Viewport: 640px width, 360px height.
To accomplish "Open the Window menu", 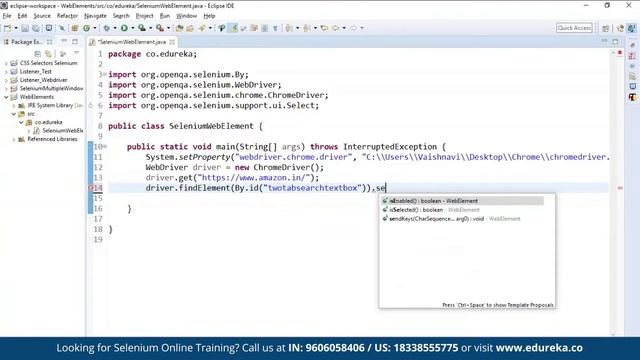I will click(187, 16).
